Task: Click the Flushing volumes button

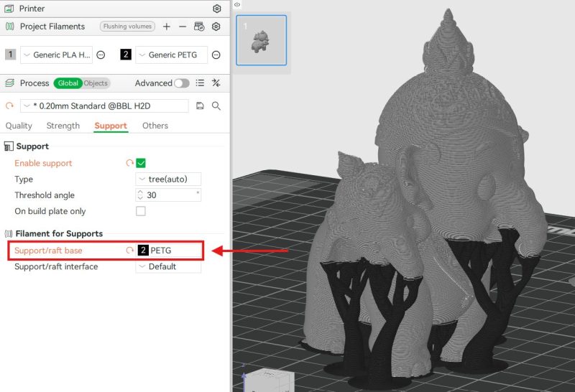Action: point(127,27)
